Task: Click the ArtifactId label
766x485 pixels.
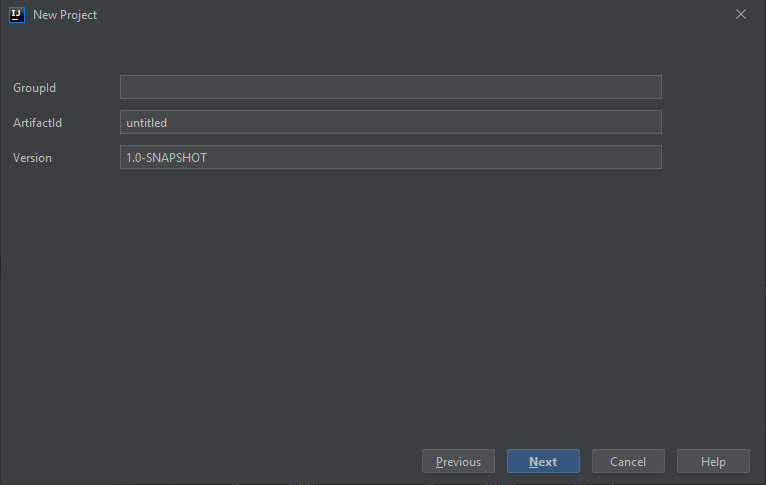Action: 38,123
